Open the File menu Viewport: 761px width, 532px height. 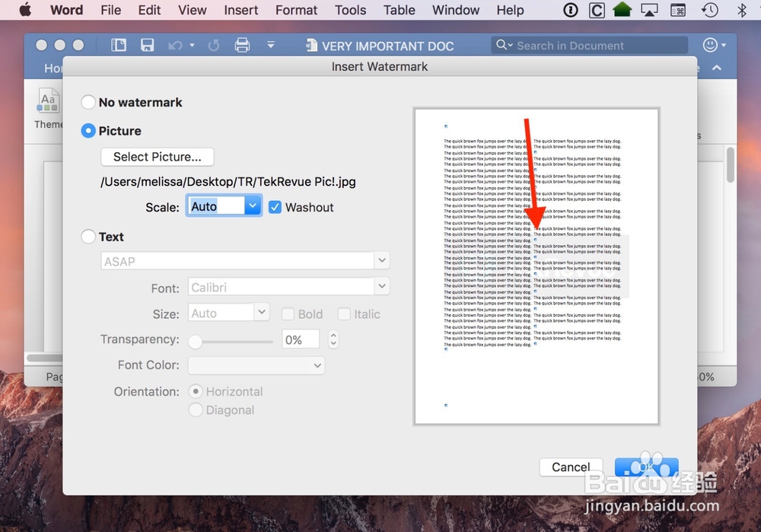110,10
